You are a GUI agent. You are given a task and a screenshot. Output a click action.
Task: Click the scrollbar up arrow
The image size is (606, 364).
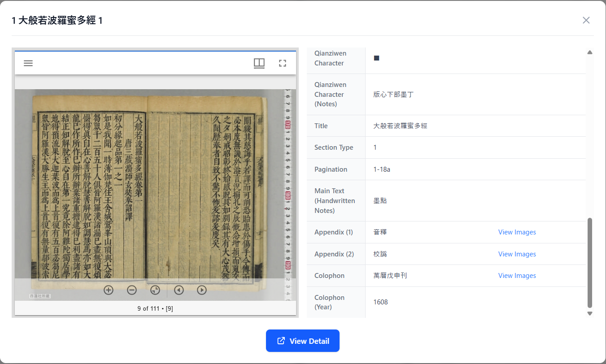point(590,52)
